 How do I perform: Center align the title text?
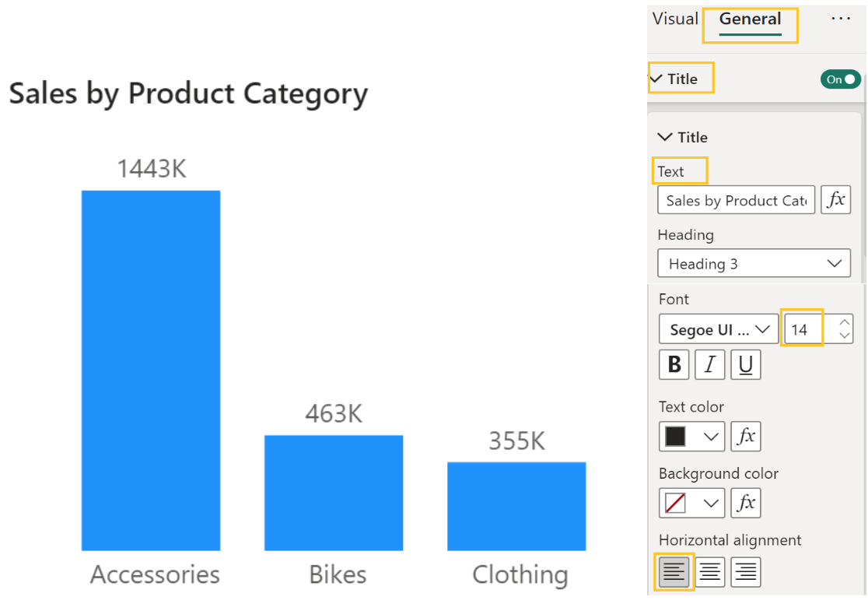(x=709, y=572)
